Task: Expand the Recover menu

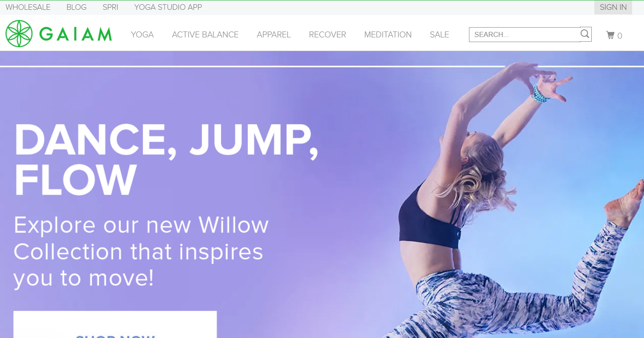Action: tap(328, 35)
